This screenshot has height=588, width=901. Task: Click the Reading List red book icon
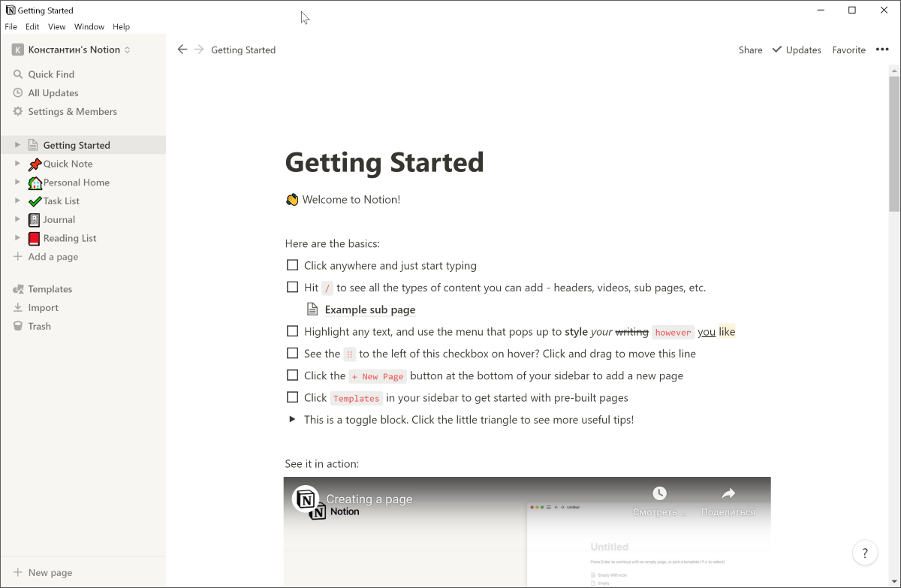(34, 238)
